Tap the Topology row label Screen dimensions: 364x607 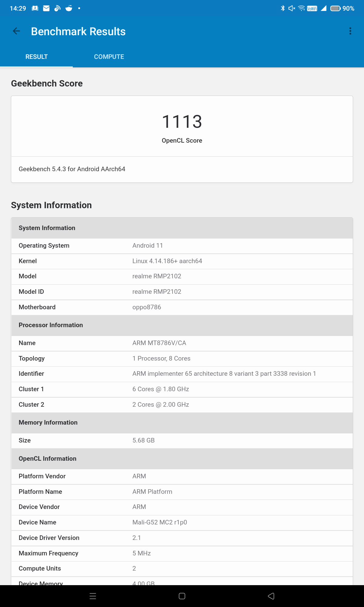(32, 358)
